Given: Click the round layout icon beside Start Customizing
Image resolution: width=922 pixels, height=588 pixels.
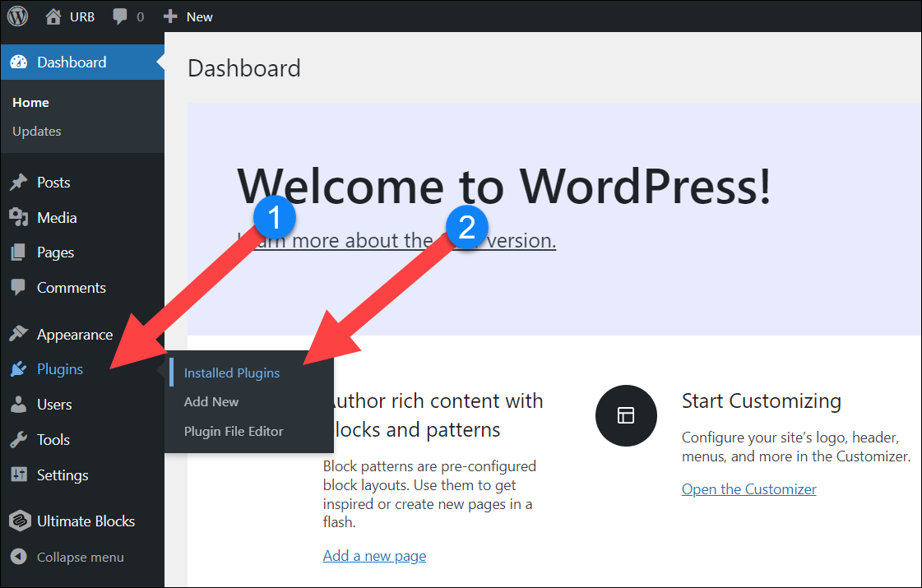Looking at the screenshot, I should 626,415.
